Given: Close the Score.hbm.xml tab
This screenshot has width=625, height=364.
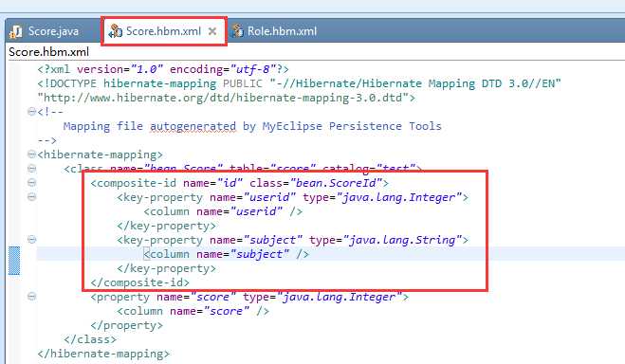Looking at the screenshot, I should coord(212,31).
